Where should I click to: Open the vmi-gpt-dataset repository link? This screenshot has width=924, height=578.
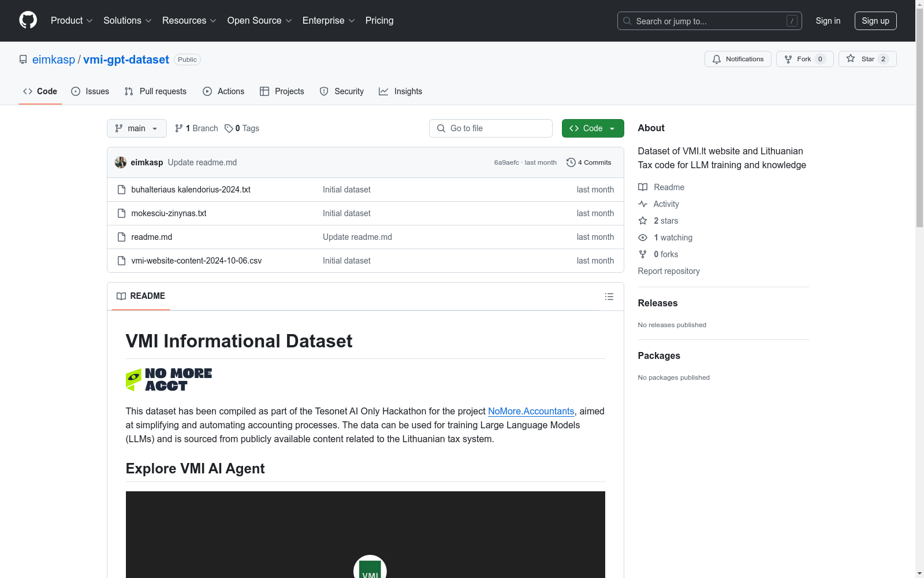coord(126,60)
